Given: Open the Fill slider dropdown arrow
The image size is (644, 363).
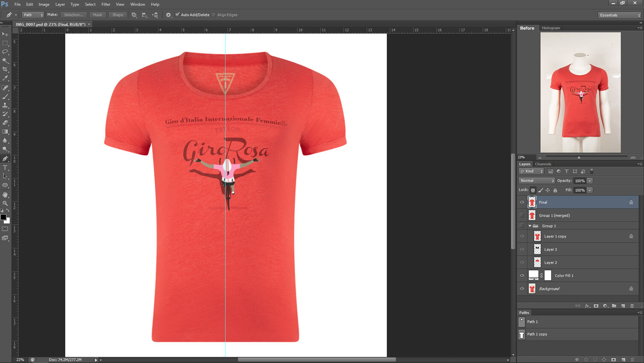Looking at the screenshot, I should 590,190.
